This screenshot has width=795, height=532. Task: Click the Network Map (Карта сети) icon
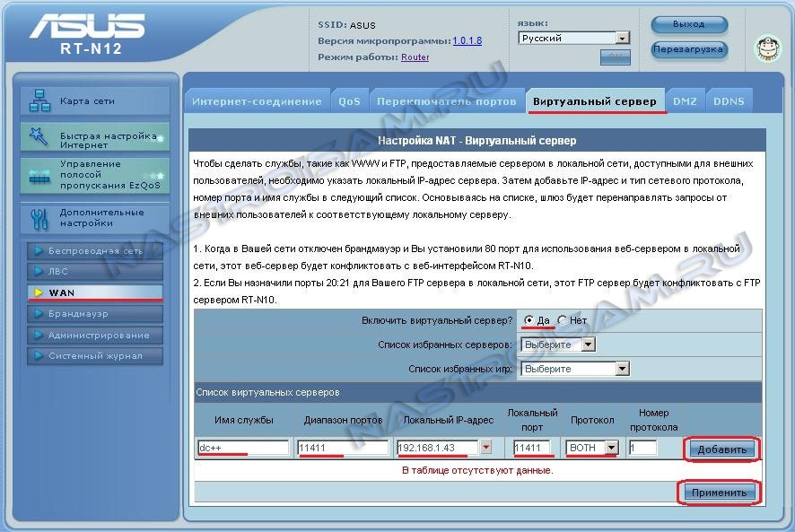coord(39,101)
